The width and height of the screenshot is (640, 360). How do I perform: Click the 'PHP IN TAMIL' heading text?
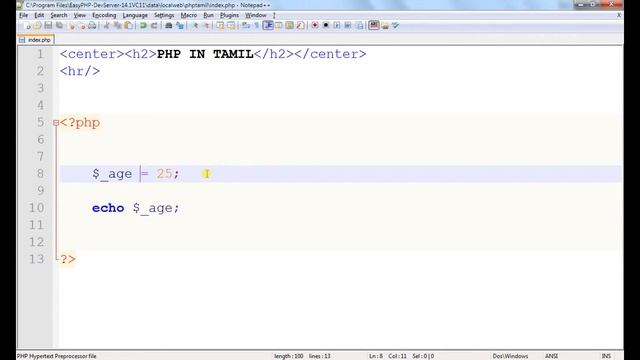(205, 54)
